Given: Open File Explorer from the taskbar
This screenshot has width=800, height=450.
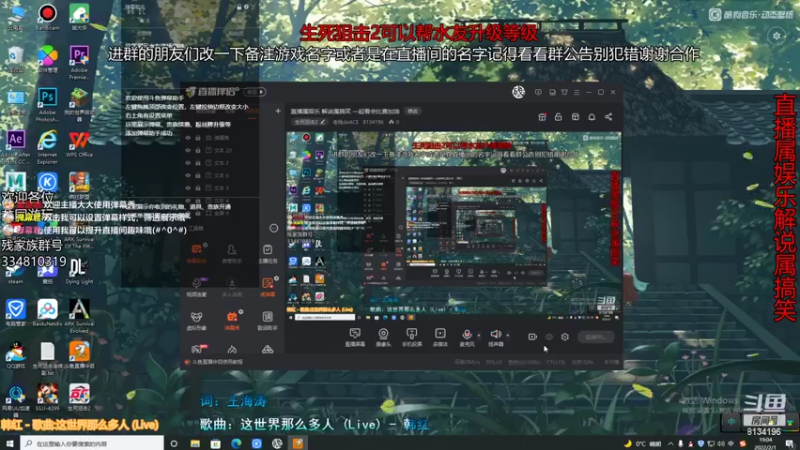Looking at the screenshot, I should click(195, 443).
